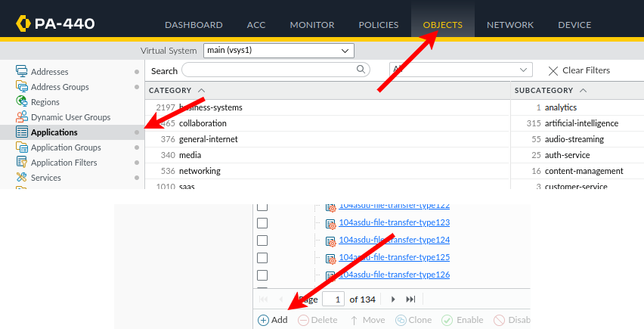Click the Regions globe icon
644x329 pixels.
click(x=22, y=102)
